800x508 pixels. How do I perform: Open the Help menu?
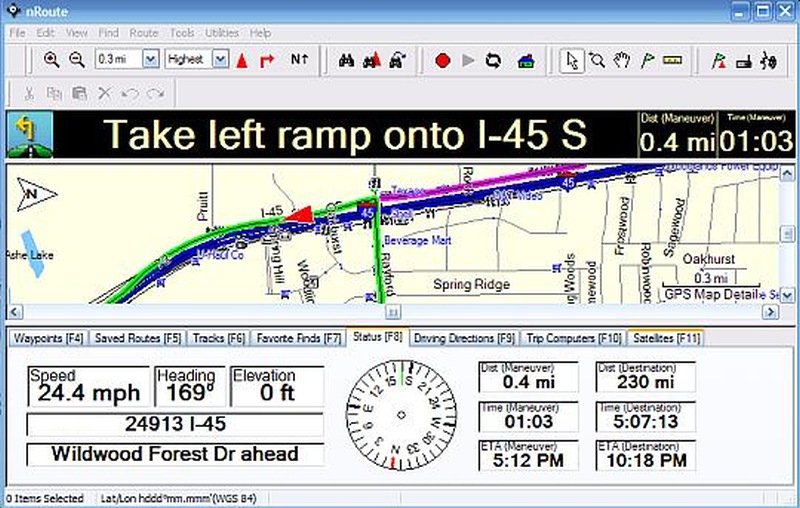(260, 33)
